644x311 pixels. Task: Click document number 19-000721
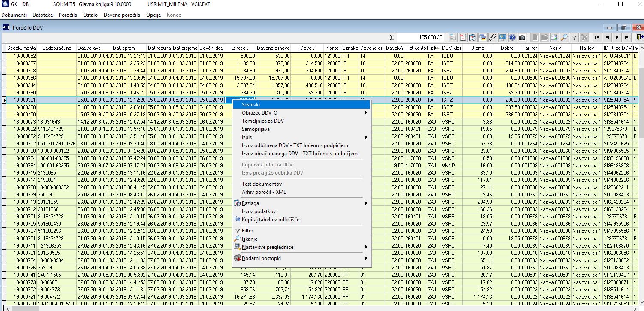coord(25,296)
